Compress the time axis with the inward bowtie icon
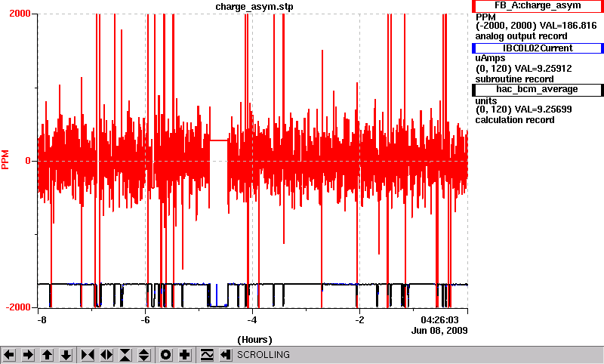 pos(88,355)
